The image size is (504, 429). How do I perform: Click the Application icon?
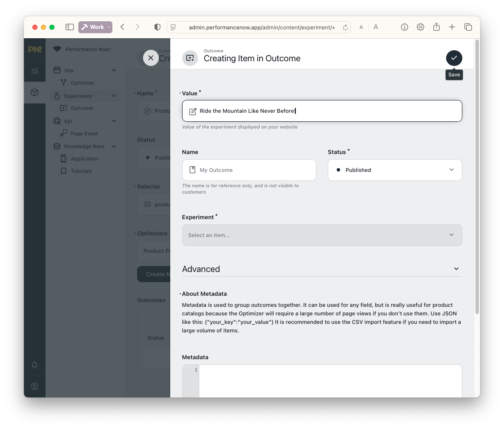pyautogui.click(x=64, y=159)
